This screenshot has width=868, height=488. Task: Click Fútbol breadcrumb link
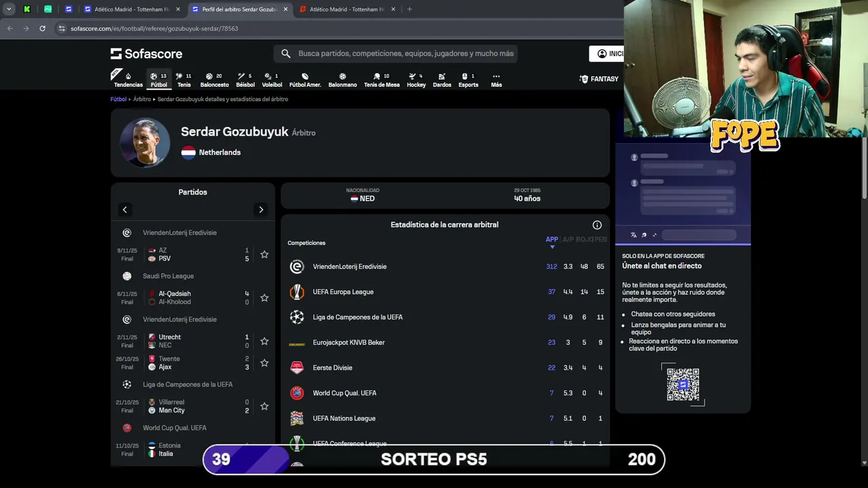pos(119,99)
